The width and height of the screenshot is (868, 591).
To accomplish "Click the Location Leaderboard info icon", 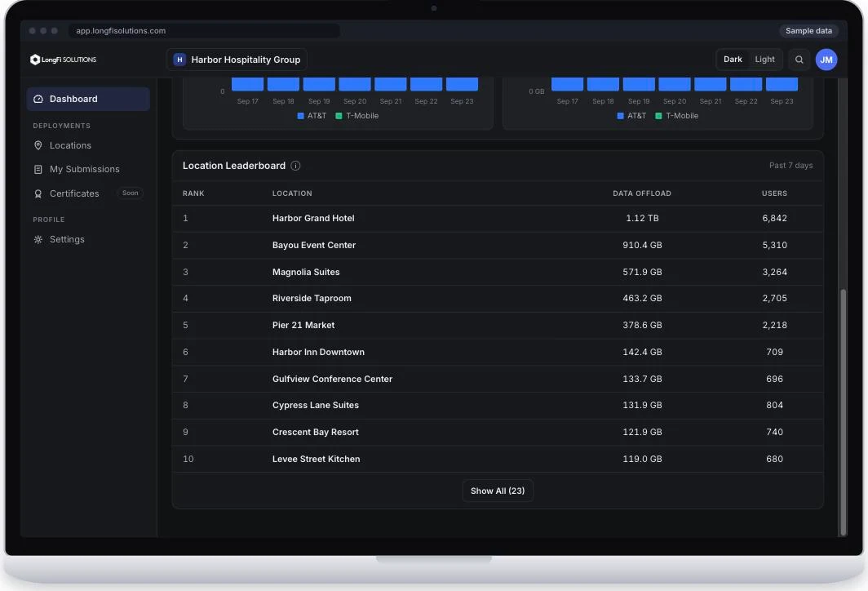I will click(295, 166).
